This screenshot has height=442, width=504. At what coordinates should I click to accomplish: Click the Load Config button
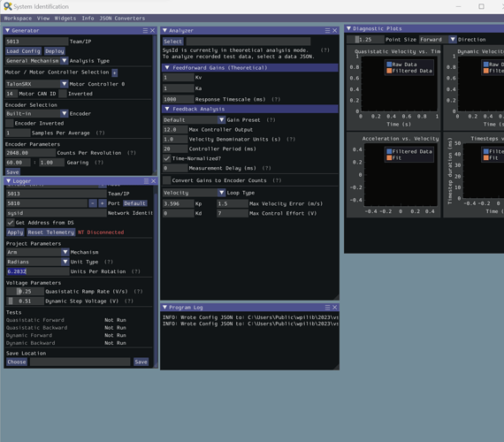[x=23, y=51]
